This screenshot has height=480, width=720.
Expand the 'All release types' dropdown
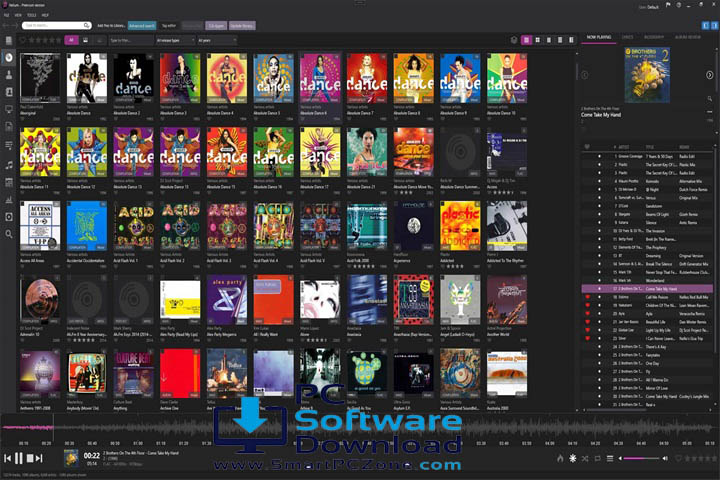[x=175, y=40]
